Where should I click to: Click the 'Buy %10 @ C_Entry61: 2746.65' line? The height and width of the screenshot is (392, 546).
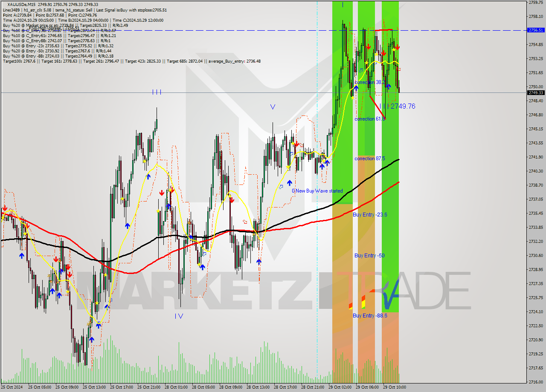point(32,35)
